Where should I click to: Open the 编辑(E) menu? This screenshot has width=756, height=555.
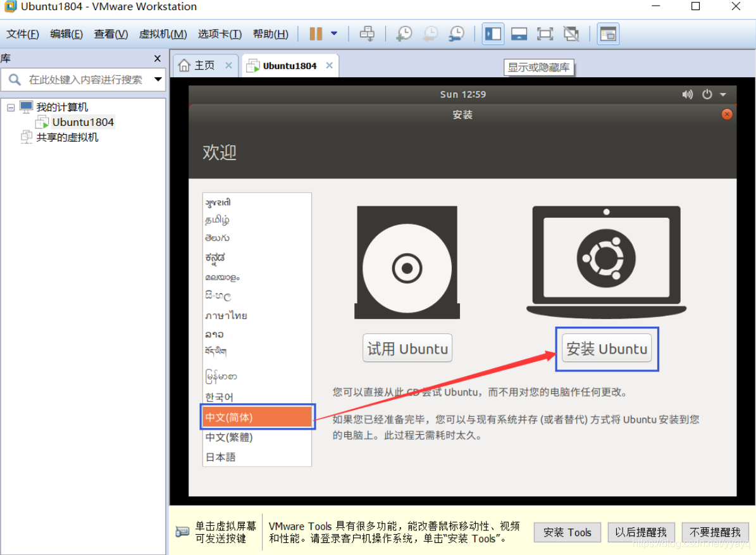coord(66,34)
